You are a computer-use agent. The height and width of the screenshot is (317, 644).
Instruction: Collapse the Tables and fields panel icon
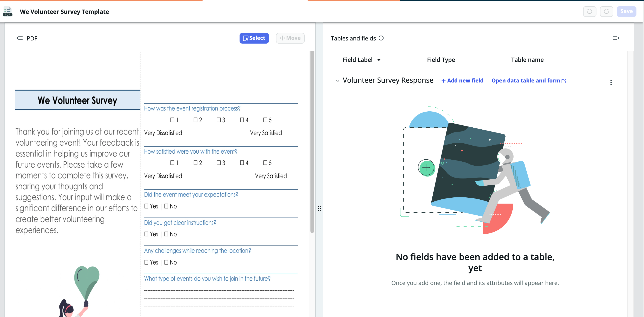coord(616,38)
